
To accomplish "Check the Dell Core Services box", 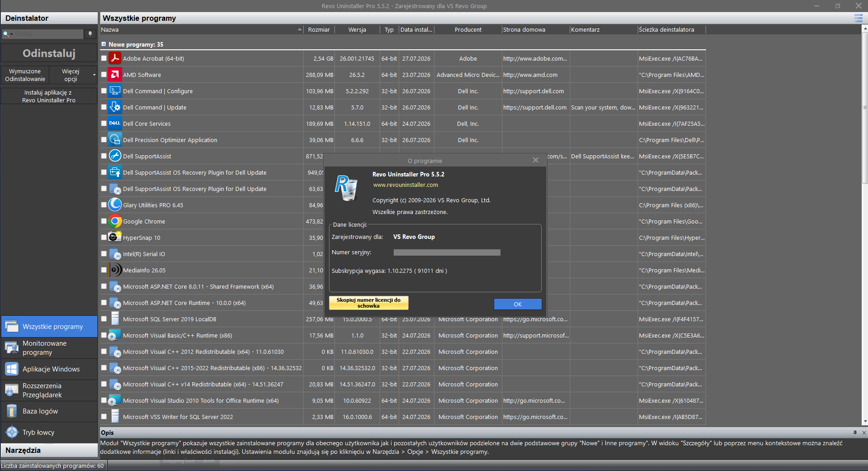I will (x=104, y=124).
